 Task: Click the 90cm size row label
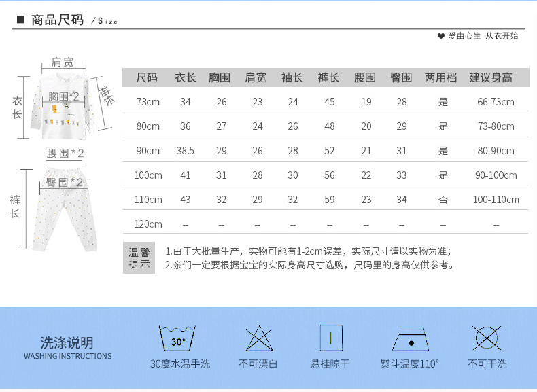148,151
